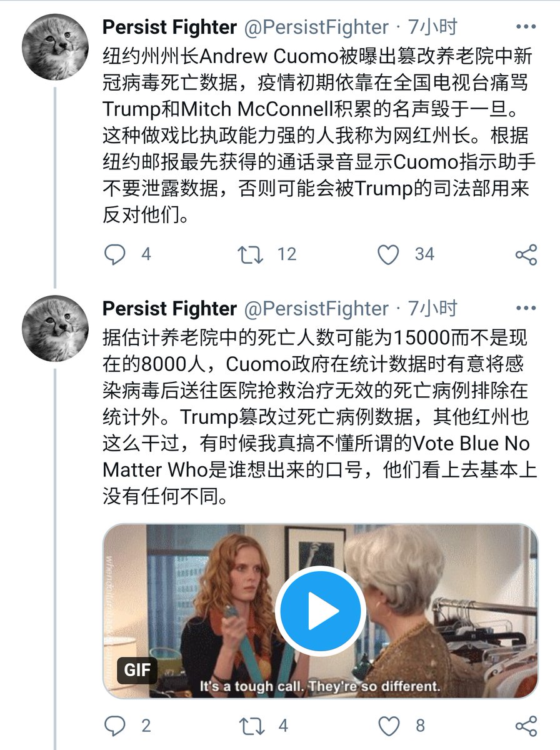Like the first tweet with 34 likes
The width and height of the screenshot is (560, 750).
click(x=389, y=254)
